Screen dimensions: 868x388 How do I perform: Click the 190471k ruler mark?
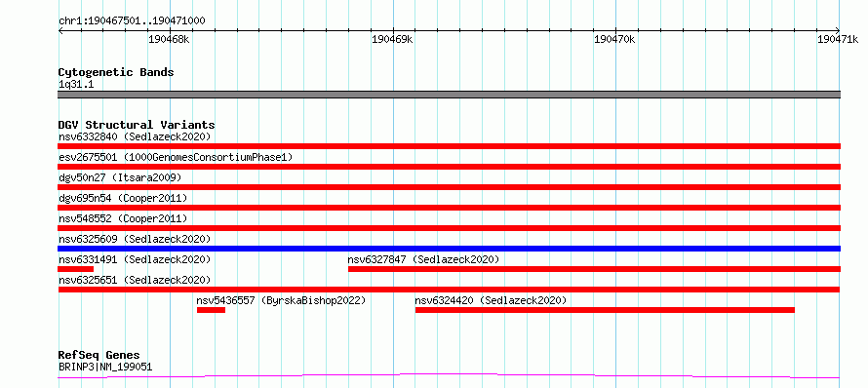point(838,39)
